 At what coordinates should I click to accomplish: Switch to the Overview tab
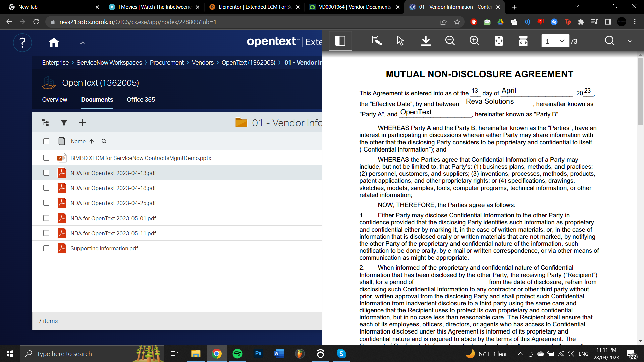click(x=55, y=100)
